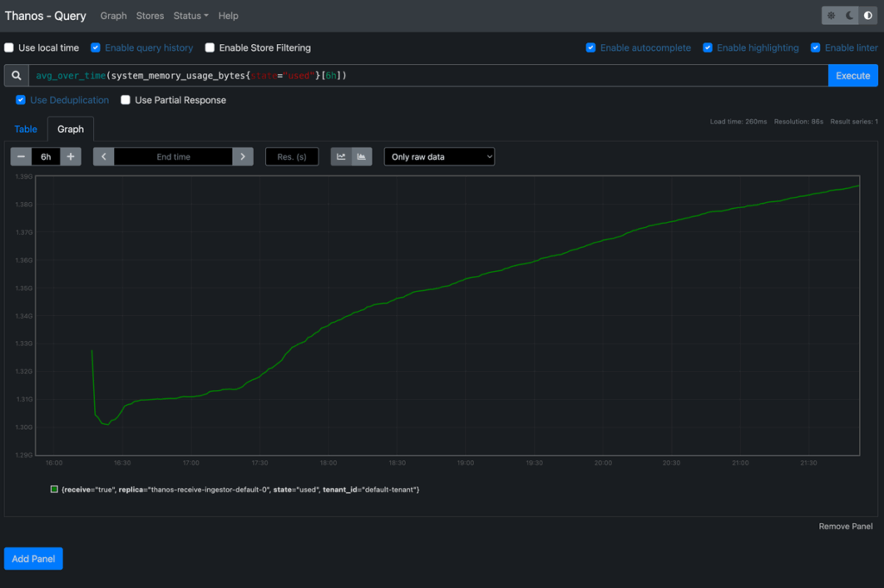This screenshot has height=588, width=884.
Task: Click the Add Panel button
Action: 34,559
